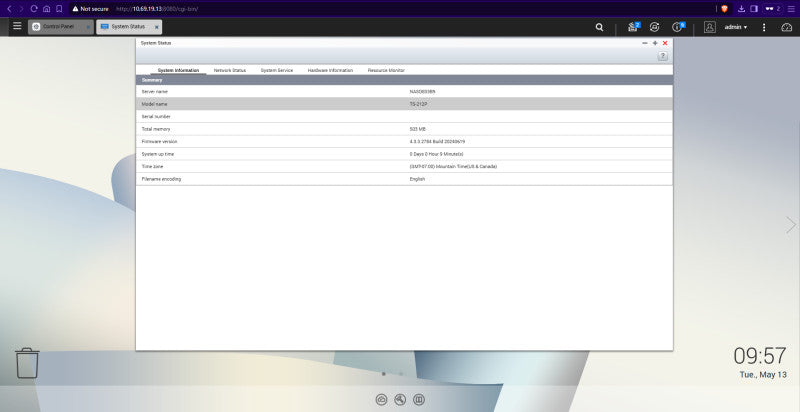Click the browser address bar URL
Screen dimensions: 800x412
157,9
